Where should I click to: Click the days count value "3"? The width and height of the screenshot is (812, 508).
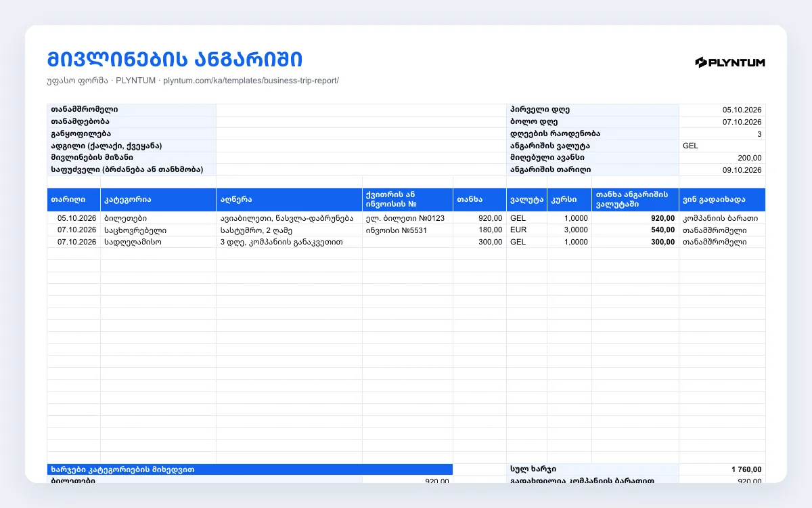click(x=722, y=134)
